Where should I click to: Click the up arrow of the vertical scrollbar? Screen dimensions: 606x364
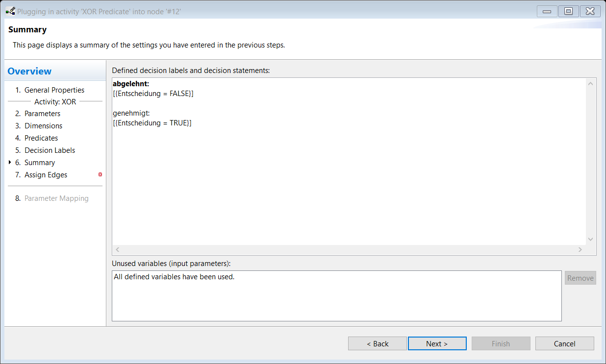590,84
